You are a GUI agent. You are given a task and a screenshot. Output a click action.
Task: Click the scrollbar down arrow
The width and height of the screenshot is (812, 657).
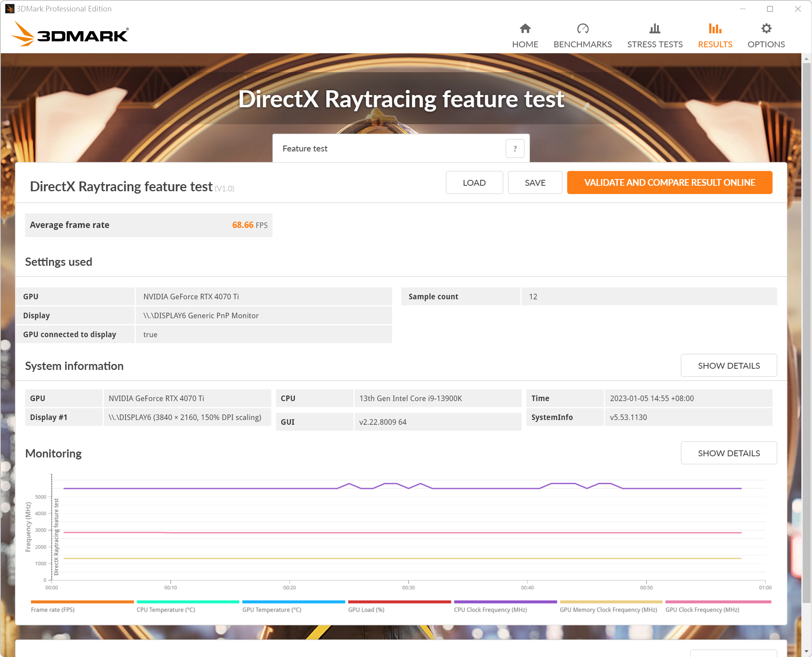[806, 651]
